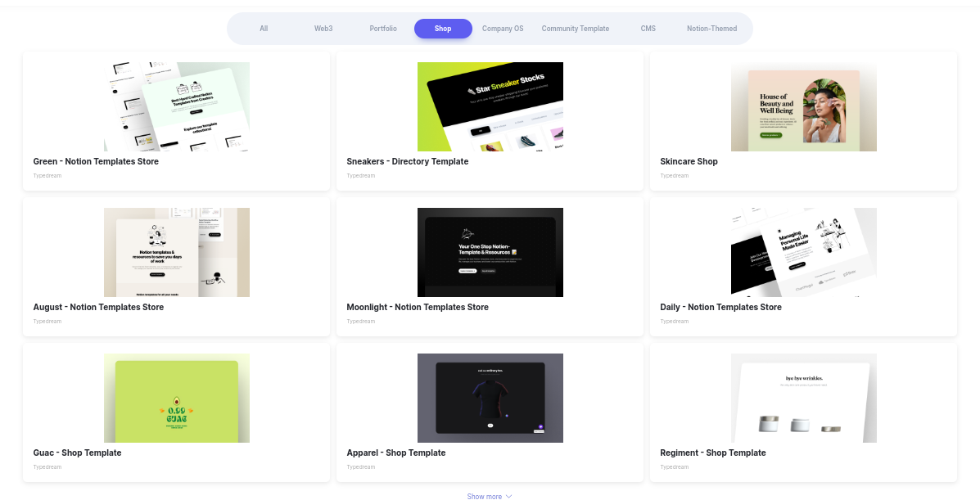Click the Skincare Shop preview image
Viewport: 980px width, 500px height.
click(x=804, y=107)
